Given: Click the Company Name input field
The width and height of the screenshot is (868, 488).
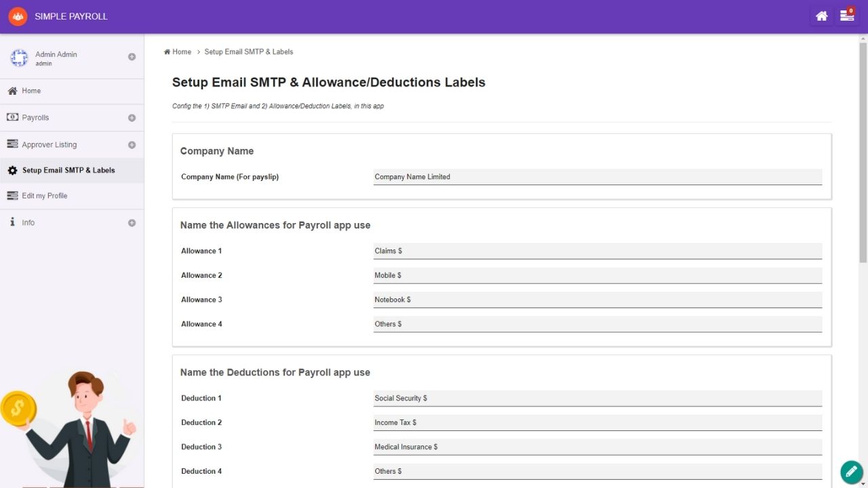Looking at the screenshot, I should [x=597, y=177].
